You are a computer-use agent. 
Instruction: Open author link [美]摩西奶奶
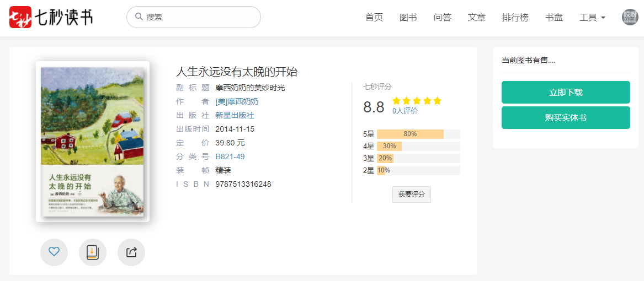tap(237, 102)
